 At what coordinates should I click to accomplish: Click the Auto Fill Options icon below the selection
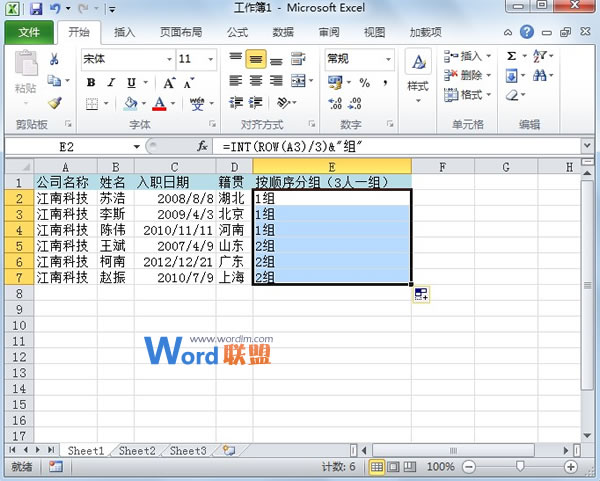pyautogui.click(x=421, y=294)
